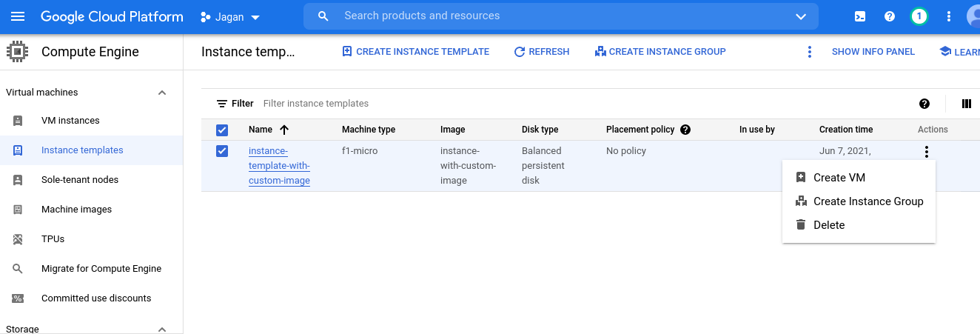Go to VM instances page

point(70,121)
